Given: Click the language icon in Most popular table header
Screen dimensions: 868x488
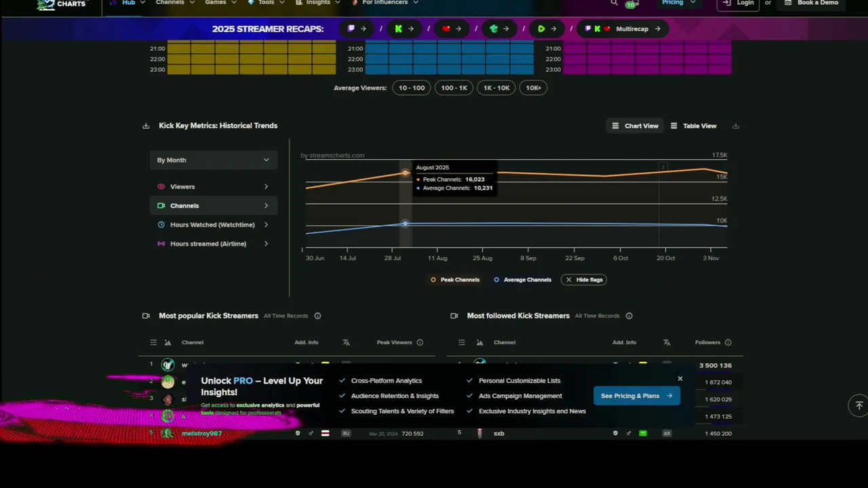Looking at the screenshot, I should click(347, 342).
